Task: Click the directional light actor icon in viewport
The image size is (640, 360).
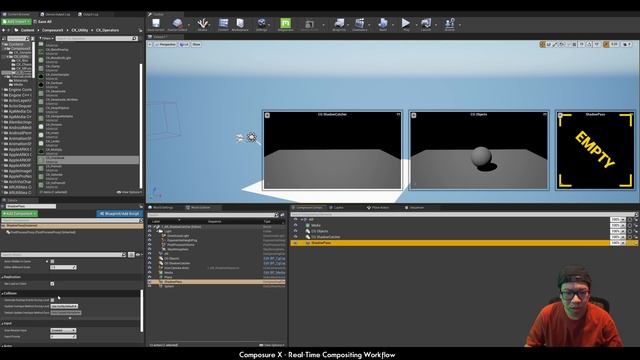Action: [252, 138]
